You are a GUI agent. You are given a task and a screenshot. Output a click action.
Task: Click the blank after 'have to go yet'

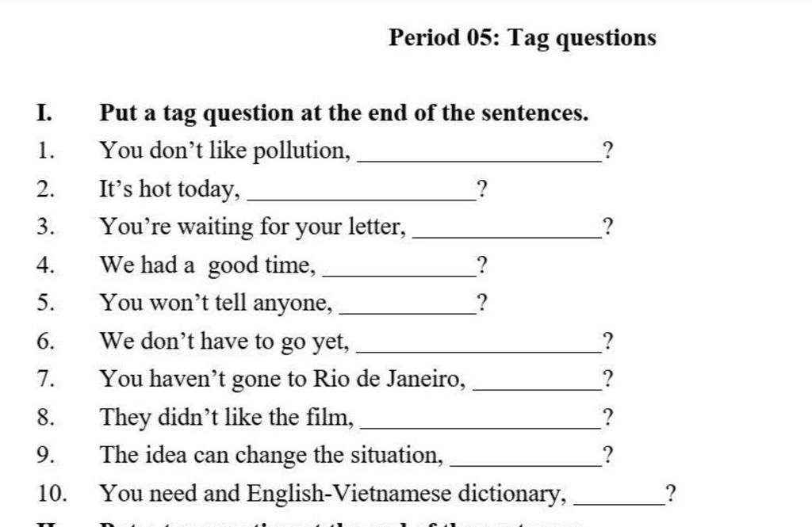[479, 348]
